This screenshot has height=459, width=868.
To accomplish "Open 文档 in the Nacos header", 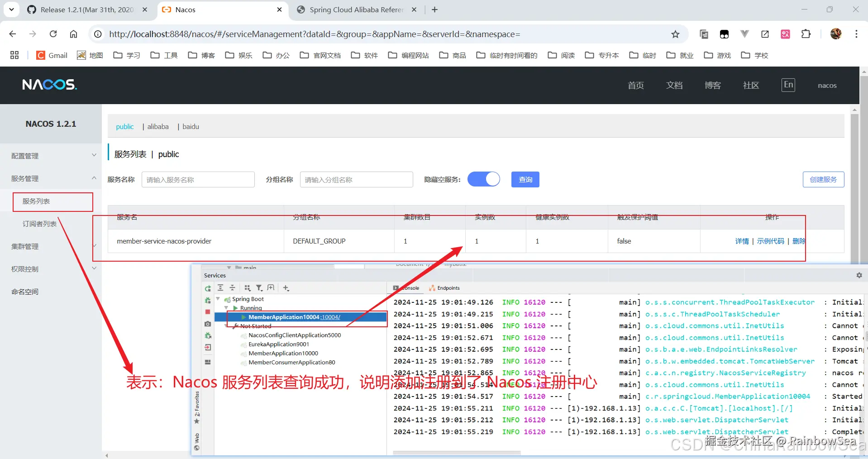I will 674,85.
